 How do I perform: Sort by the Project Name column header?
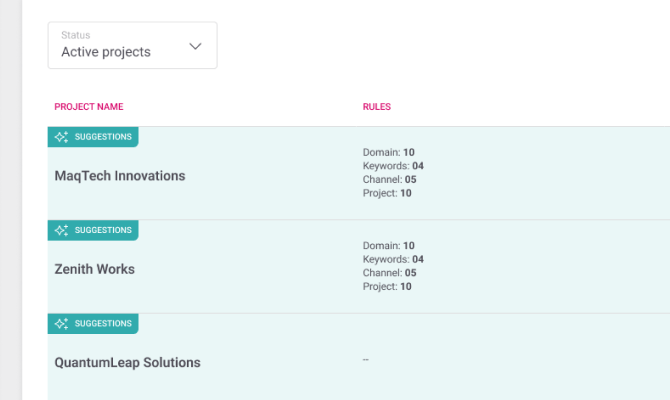coord(88,106)
